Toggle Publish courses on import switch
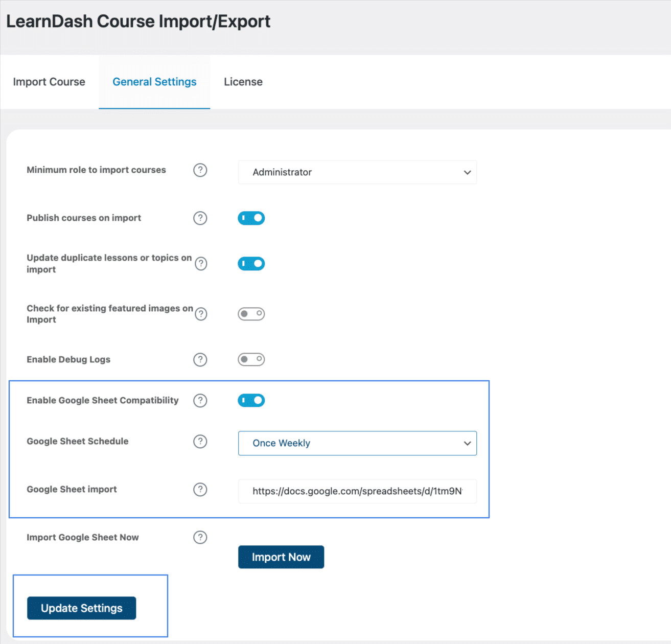The width and height of the screenshot is (671, 644). pos(251,218)
